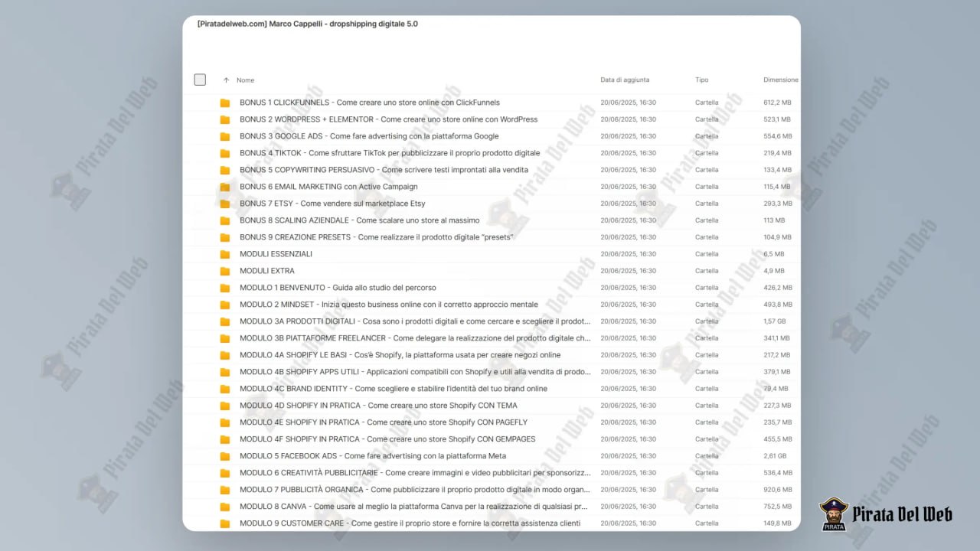
Task: Open MODULO 2 MINDSET folder name
Action: click(x=389, y=305)
